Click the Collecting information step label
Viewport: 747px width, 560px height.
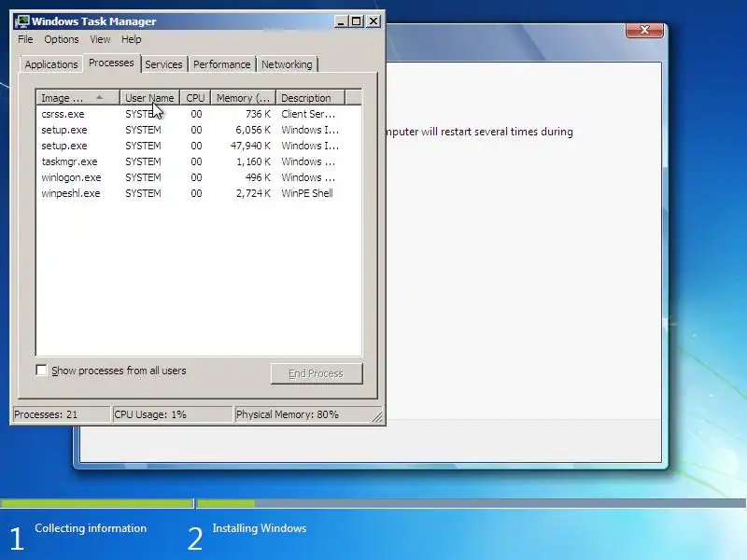click(x=91, y=528)
